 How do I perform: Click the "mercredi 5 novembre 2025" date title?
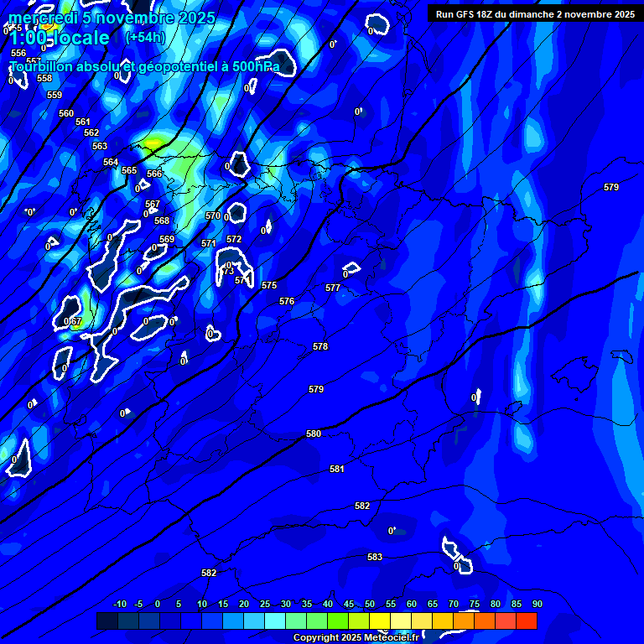(x=112, y=18)
